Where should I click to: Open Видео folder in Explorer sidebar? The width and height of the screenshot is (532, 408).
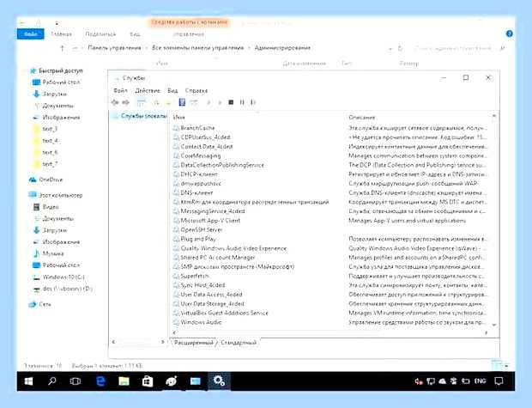coord(46,206)
